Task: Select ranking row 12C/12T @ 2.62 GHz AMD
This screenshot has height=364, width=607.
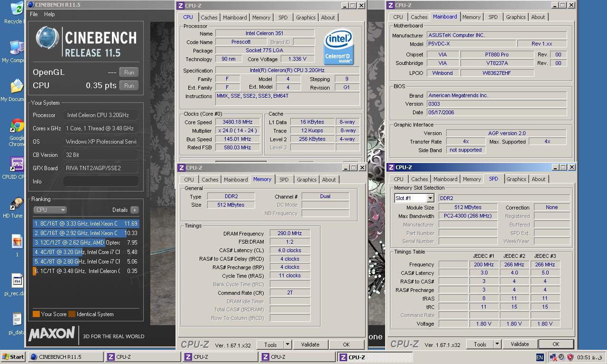Action: [x=85, y=243]
